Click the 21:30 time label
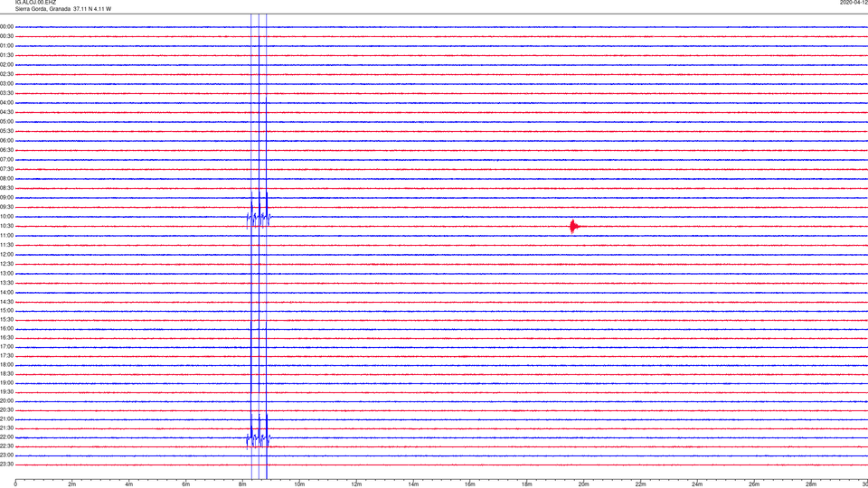 [x=6, y=428]
